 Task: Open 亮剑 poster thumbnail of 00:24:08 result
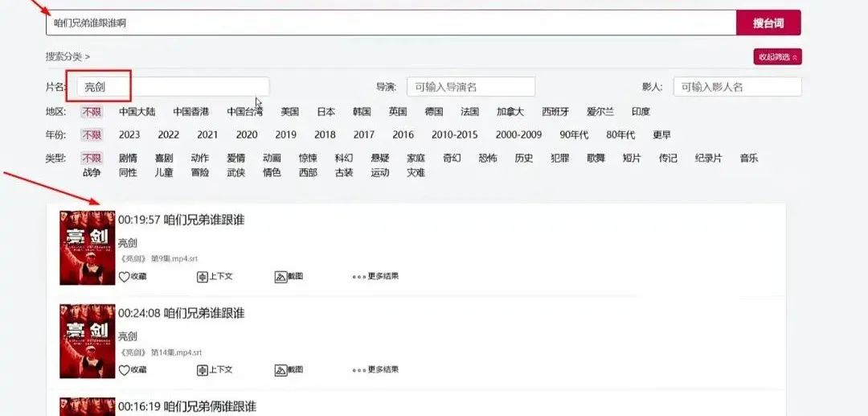click(x=88, y=340)
